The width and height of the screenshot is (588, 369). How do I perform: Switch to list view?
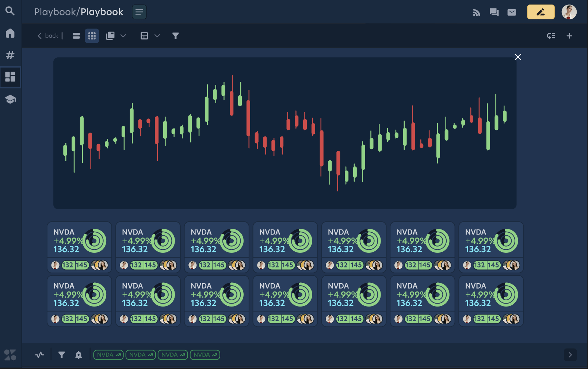click(x=76, y=36)
